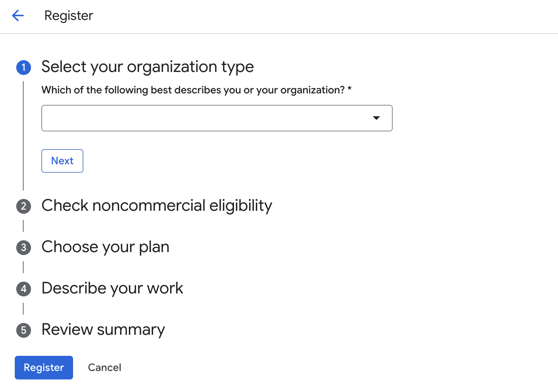The width and height of the screenshot is (558, 392).
Task: Click the required asterisk after the question
Action: (x=349, y=89)
